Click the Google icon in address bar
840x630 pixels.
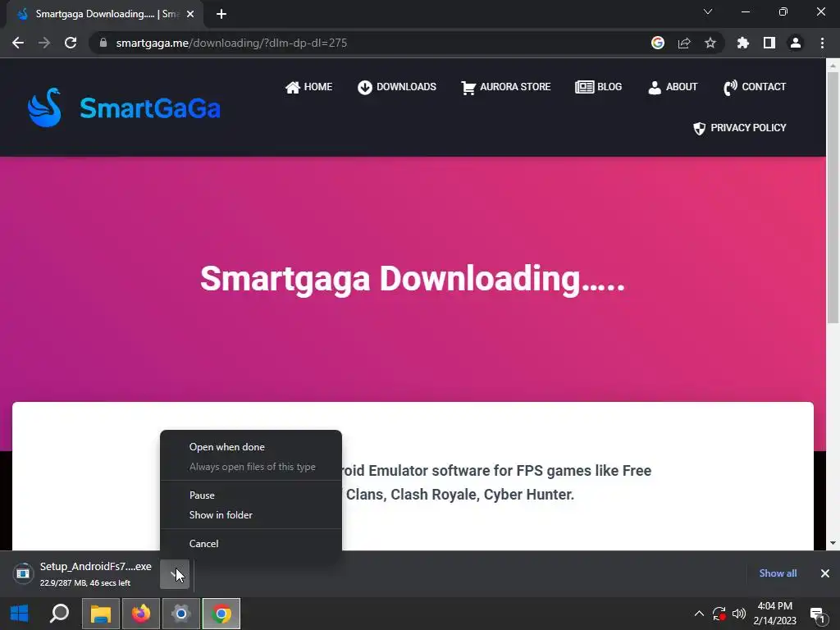[x=658, y=43]
